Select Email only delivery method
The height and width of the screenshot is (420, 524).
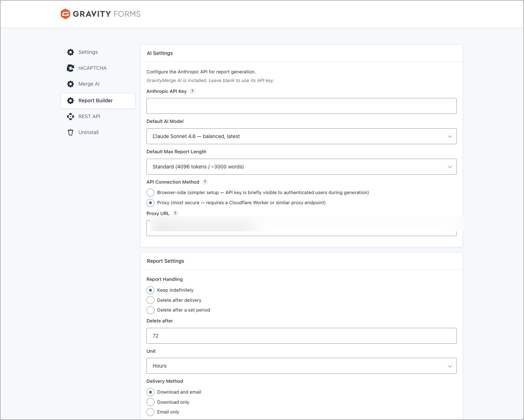click(150, 412)
